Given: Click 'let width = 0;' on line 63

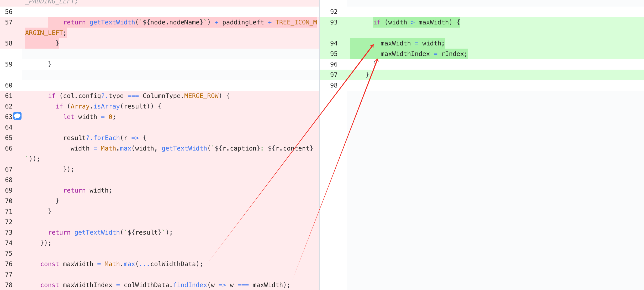Looking at the screenshot, I should (89, 117).
